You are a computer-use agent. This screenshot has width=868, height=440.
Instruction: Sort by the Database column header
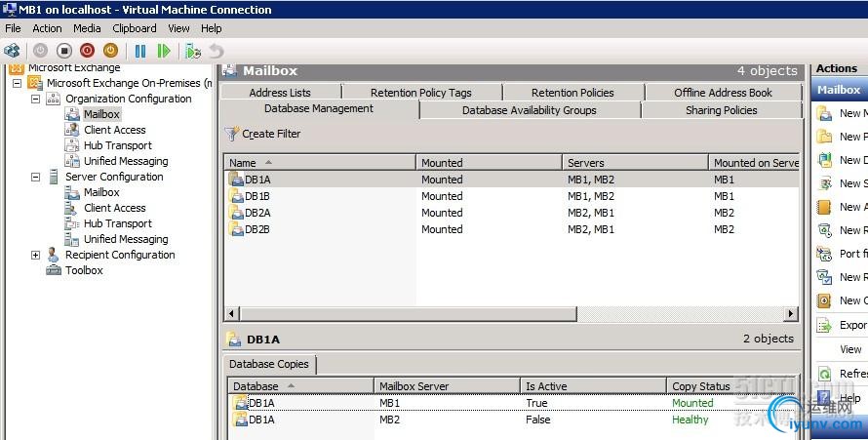(x=301, y=385)
